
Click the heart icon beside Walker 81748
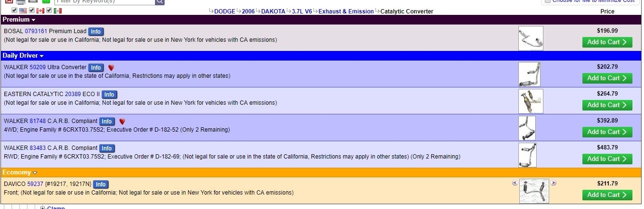click(x=122, y=122)
